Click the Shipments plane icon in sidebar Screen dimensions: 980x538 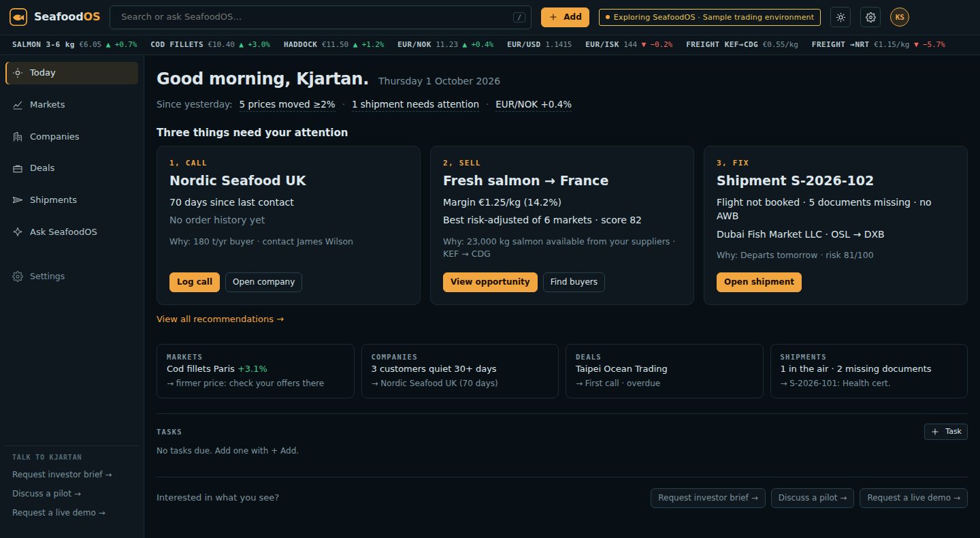(x=18, y=200)
